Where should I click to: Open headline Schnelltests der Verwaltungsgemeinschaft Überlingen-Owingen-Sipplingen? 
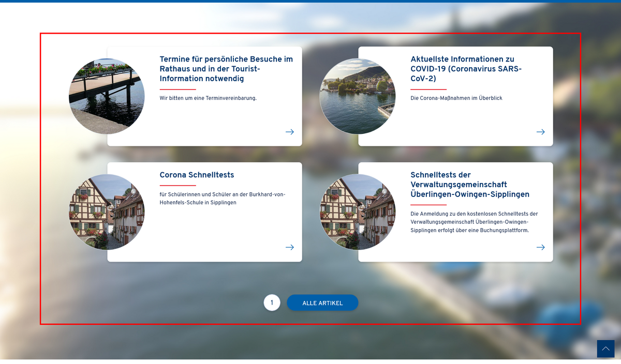(470, 185)
